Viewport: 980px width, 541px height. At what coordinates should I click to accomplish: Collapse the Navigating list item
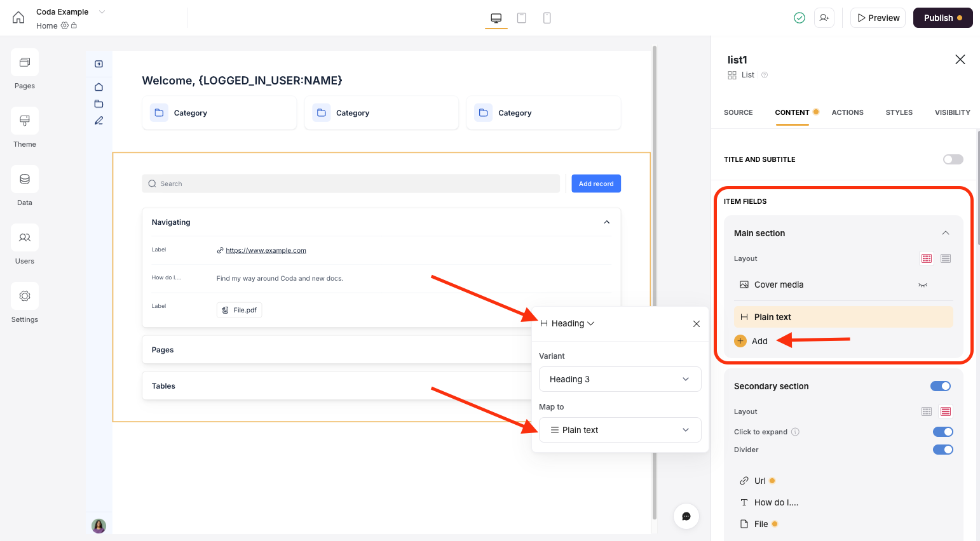point(607,222)
